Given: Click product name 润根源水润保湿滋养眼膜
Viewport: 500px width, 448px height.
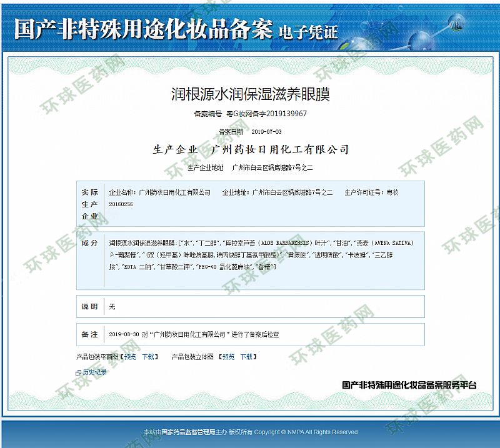Looking at the screenshot, I should [x=250, y=94].
